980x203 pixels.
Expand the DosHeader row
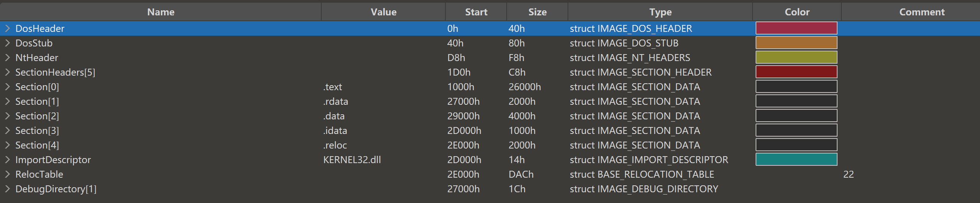(x=7, y=28)
